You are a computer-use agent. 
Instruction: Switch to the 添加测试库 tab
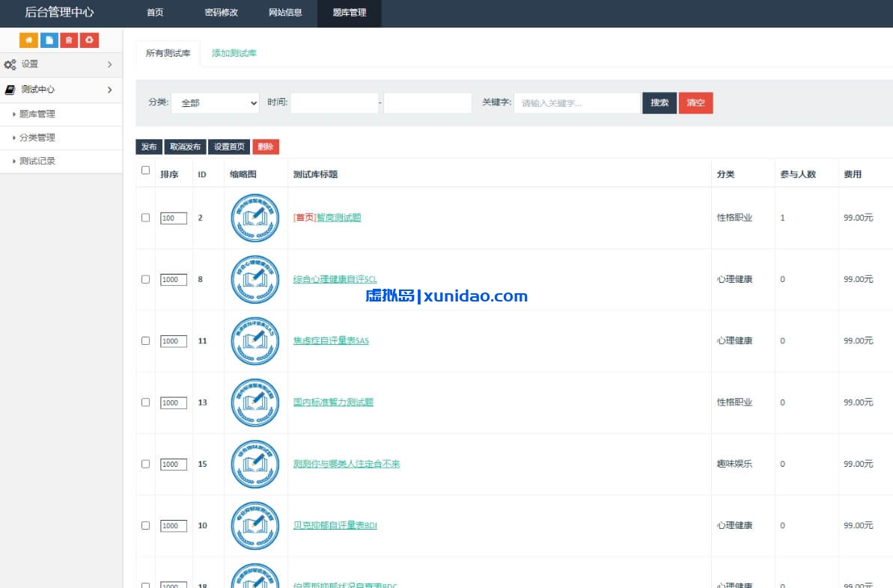click(234, 54)
